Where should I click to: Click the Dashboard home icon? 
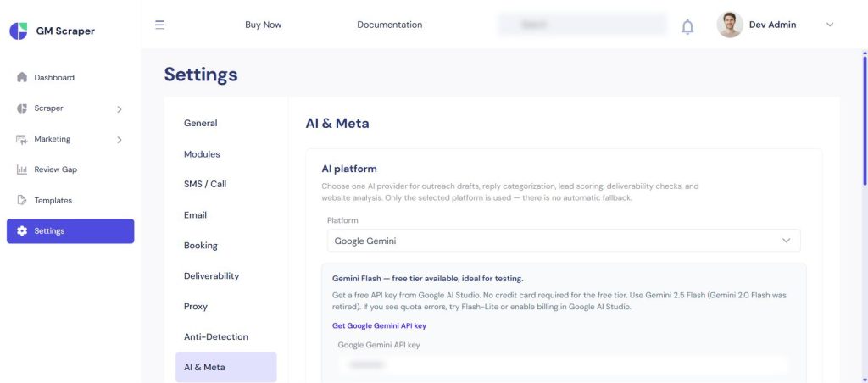point(22,77)
